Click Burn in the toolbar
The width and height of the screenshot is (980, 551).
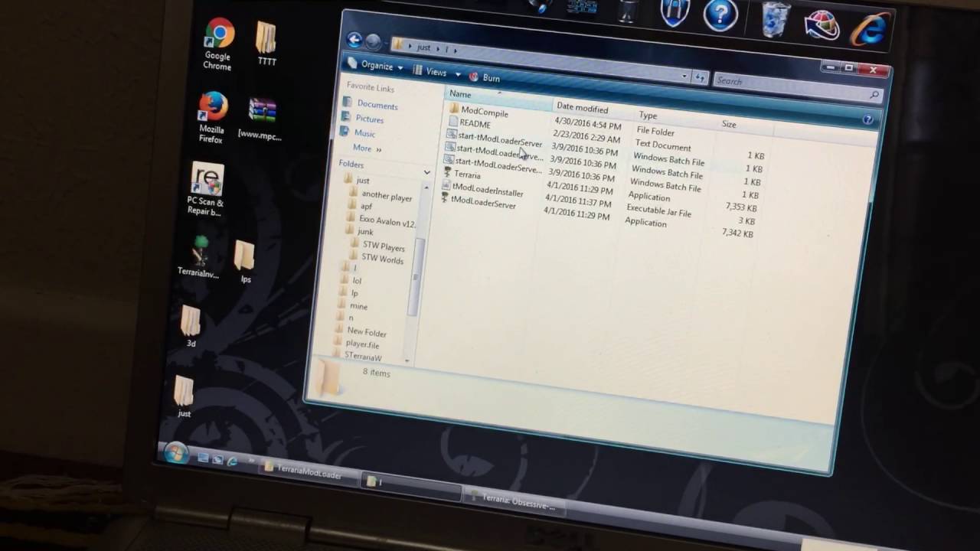[x=485, y=77]
